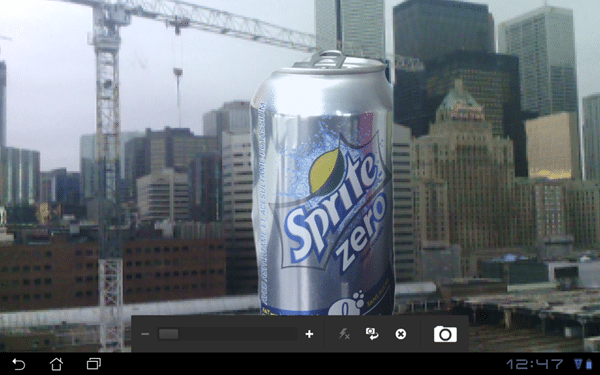The height and width of the screenshot is (375, 600).
Task: Tap the battery status icon
Action: click(589, 364)
